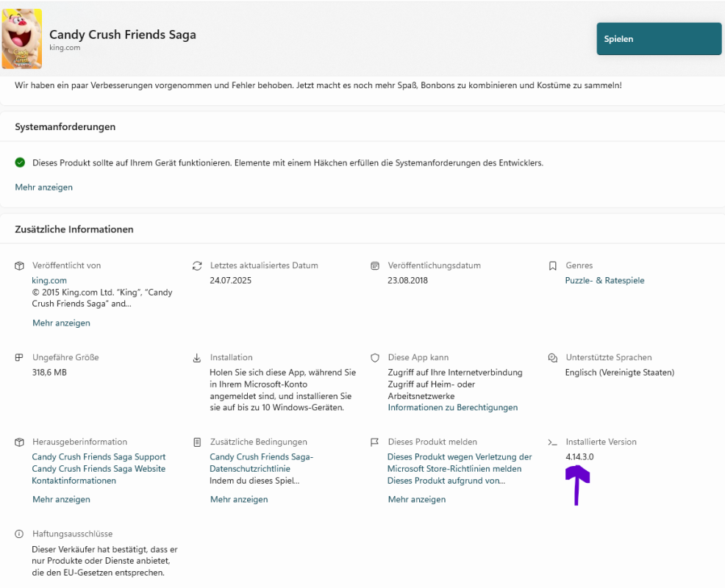Click the green compatibility checkmark icon
Image resolution: width=725 pixels, height=588 pixels.
point(20,162)
